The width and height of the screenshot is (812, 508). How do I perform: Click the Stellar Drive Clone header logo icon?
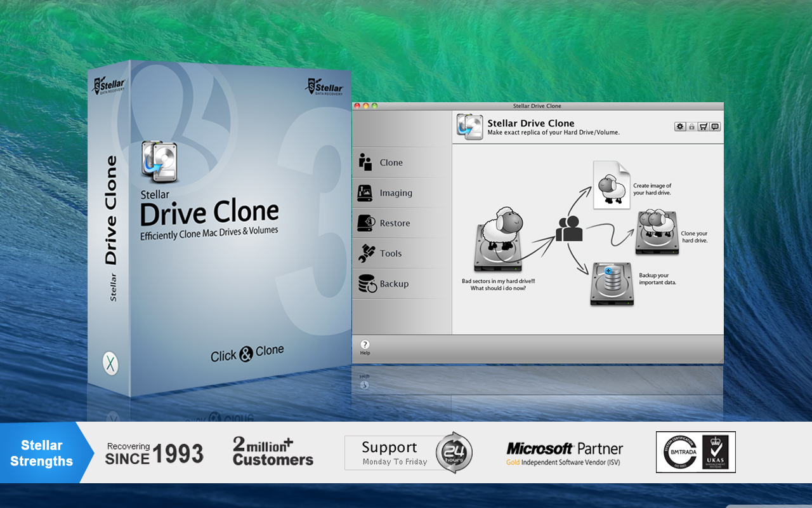coord(470,126)
